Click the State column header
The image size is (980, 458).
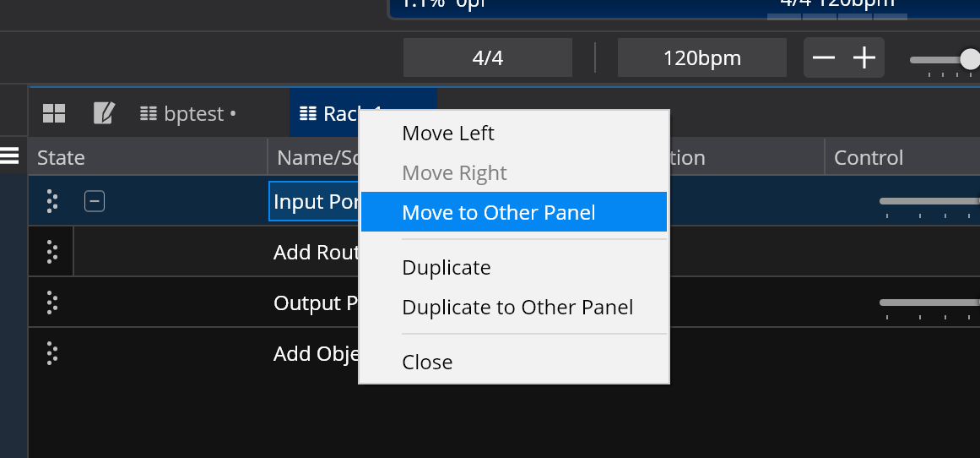point(62,158)
